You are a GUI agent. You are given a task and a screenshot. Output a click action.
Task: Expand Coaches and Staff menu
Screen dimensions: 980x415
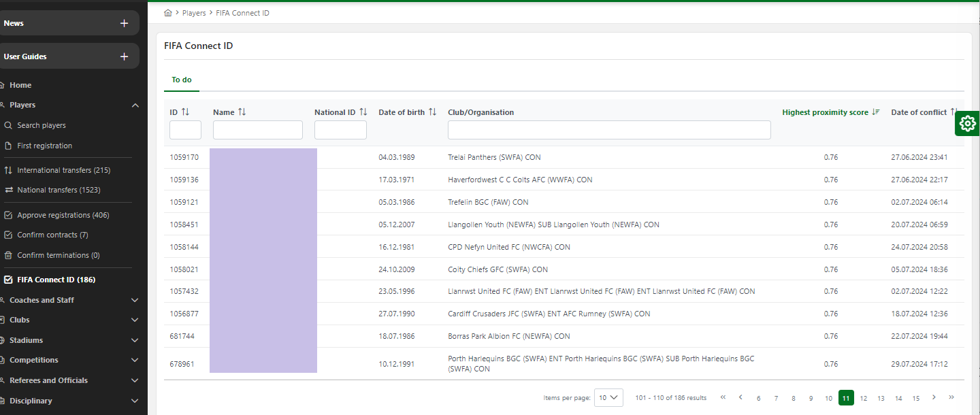[135, 300]
